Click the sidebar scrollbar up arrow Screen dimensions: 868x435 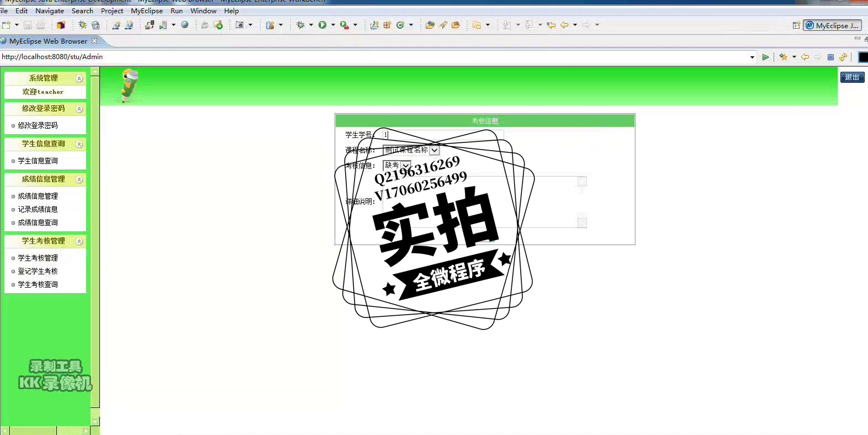(95, 71)
